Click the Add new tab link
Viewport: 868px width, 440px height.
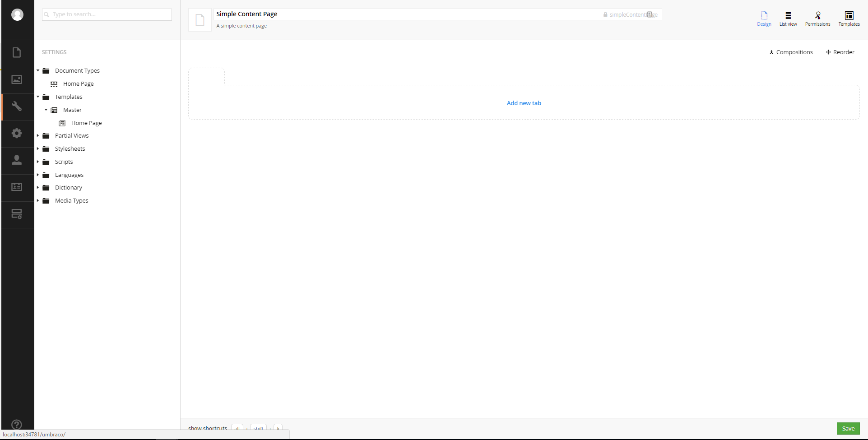(x=524, y=103)
